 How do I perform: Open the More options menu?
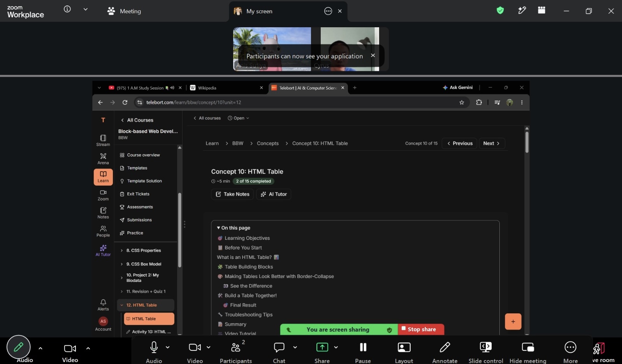(x=570, y=352)
